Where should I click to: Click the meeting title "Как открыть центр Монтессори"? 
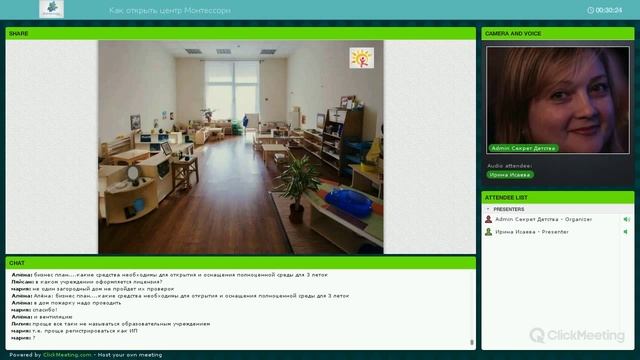[x=170, y=11]
